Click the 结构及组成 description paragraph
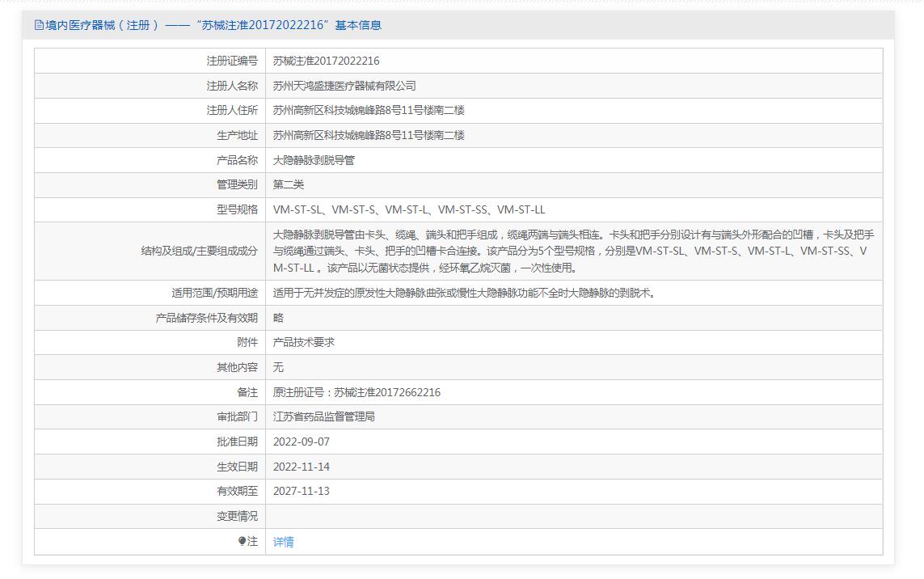 tap(573, 251)
